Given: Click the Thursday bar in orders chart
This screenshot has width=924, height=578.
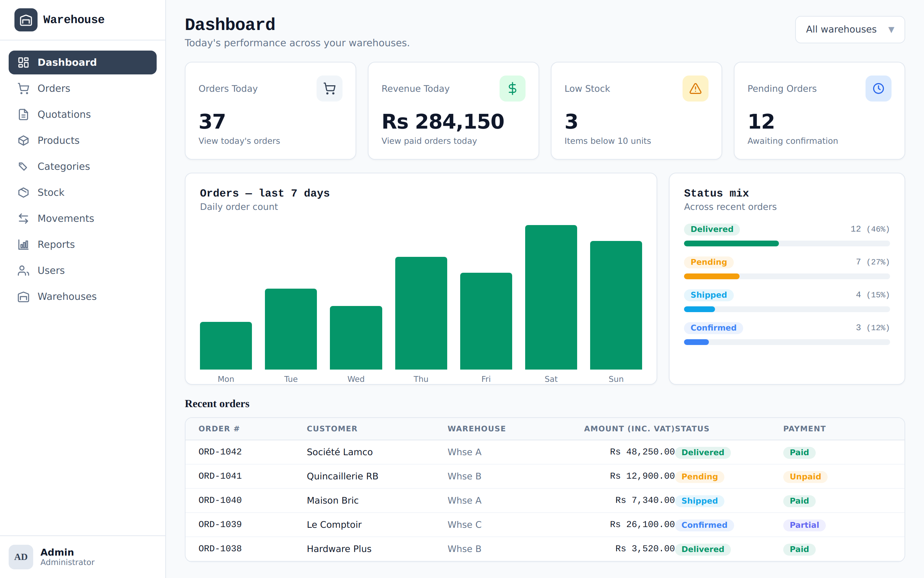Looking at the screenshot, I should [421, 314].
